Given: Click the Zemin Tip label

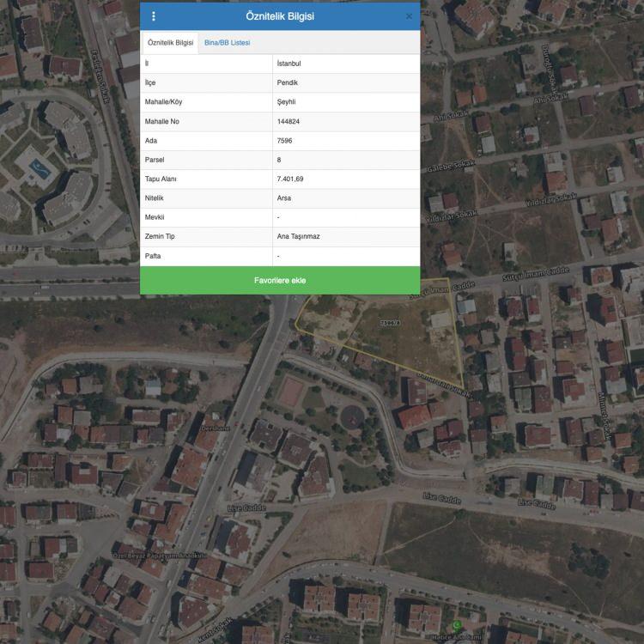Looking at the screenshot, I should point(160,236).
